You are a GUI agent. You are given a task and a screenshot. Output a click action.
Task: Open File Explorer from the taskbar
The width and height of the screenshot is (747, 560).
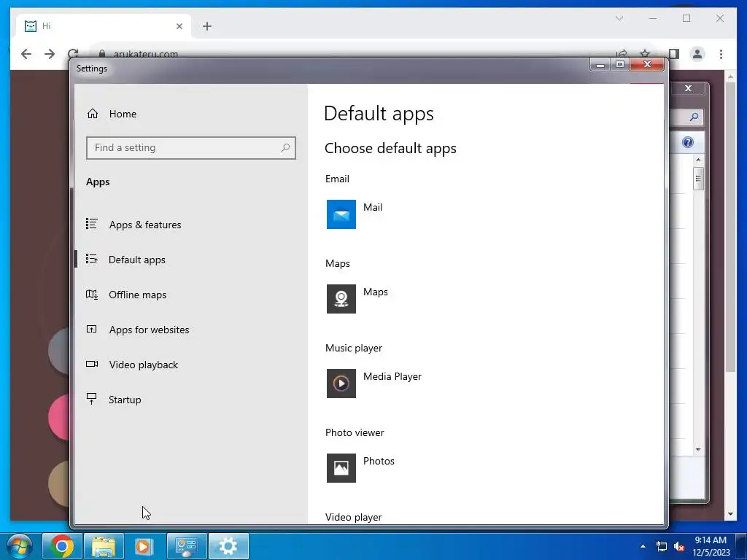(x=104, y=546)
